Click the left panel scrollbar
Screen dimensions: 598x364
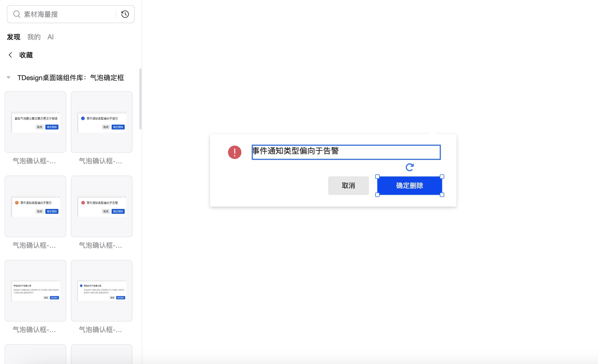tap(140, 99)
